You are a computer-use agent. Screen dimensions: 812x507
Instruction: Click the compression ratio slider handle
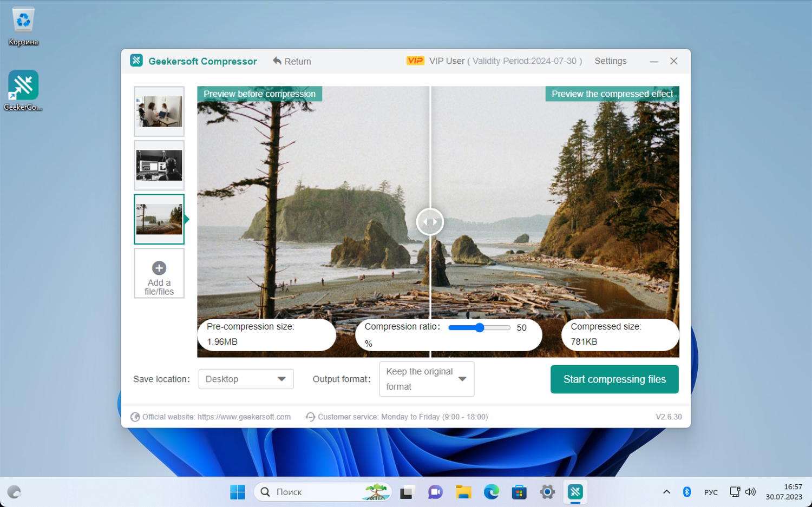[480, 327]
